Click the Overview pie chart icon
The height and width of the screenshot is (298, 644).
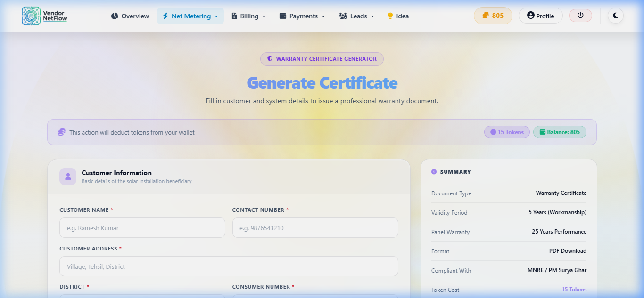[x=115, y=16]
